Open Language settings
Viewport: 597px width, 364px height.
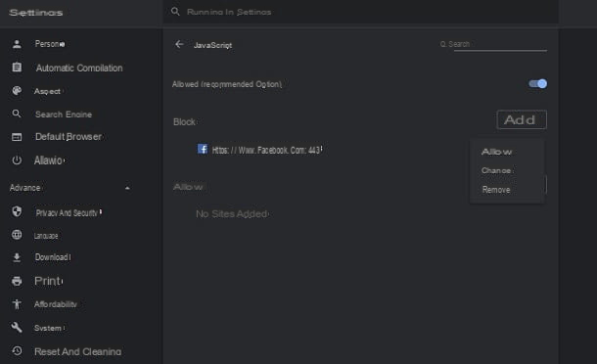click(x=46, y=236)
